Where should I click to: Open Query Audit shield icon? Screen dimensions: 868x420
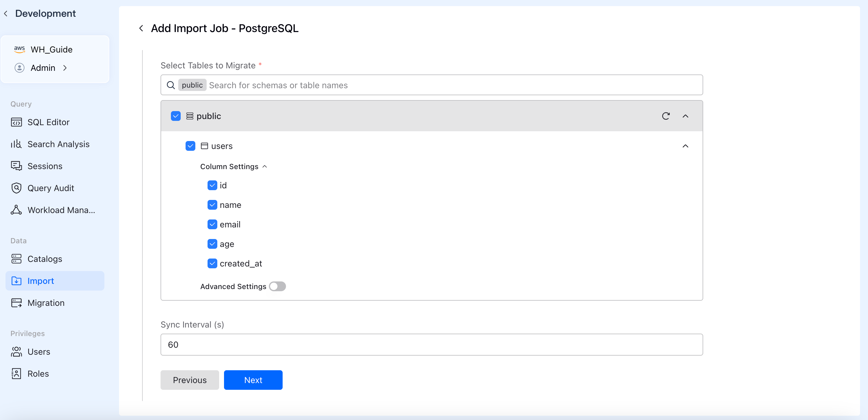pyautogui.click(x=16, y=188)
